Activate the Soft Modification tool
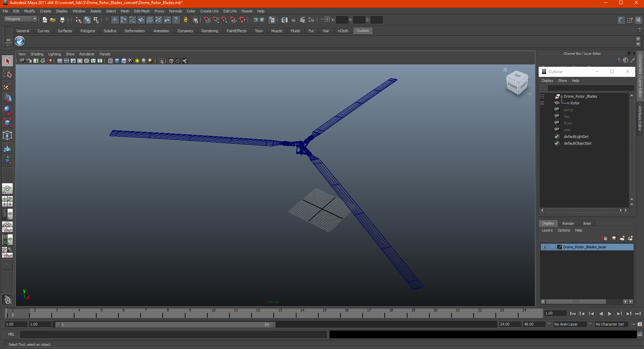The height and width of the screenshot is (349, 644). (x=7, y=148)
